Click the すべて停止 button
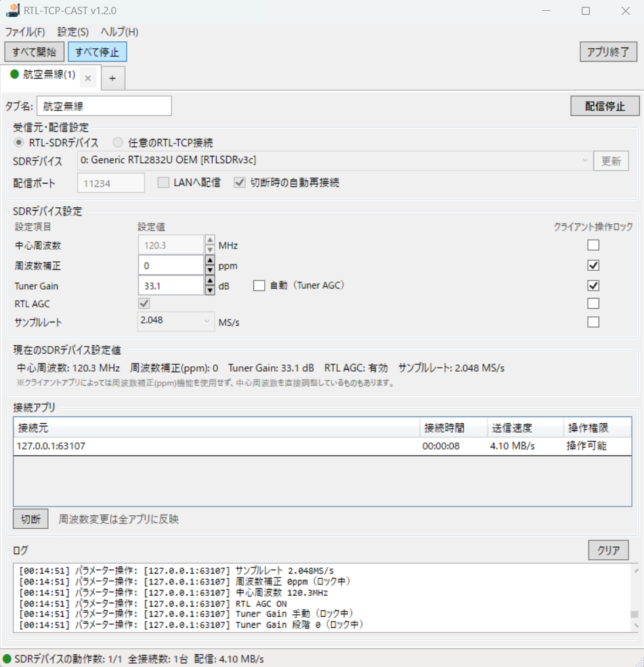The image size is (644, 667). tap(97, 52)
